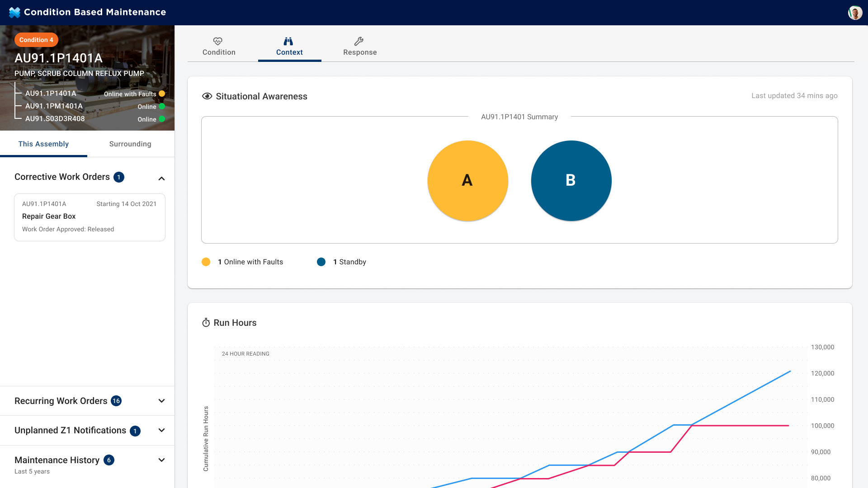The image size is (868, 488).
Task: Open the Repair Gear Box work order card
Action: (x=90, y=217)
